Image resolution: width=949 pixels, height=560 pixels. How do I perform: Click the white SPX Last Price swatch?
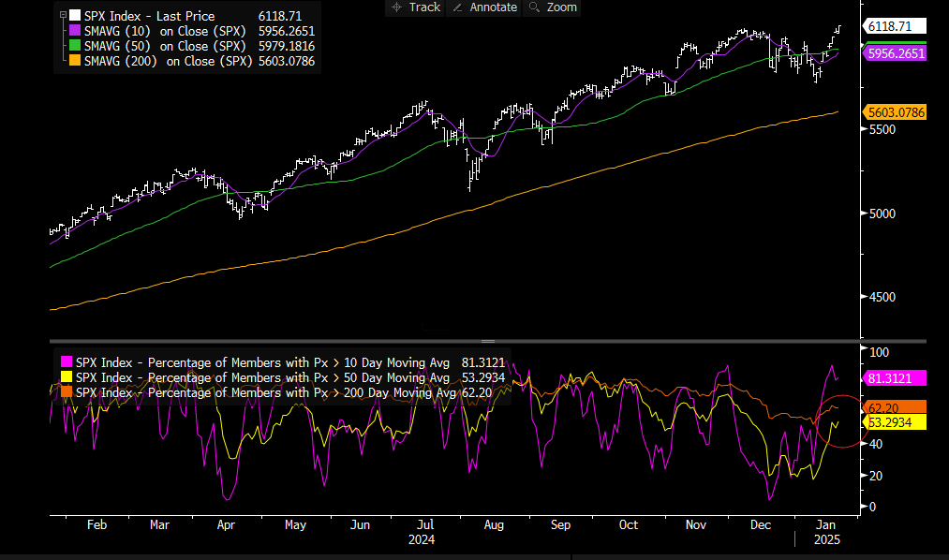click(74, 15)
